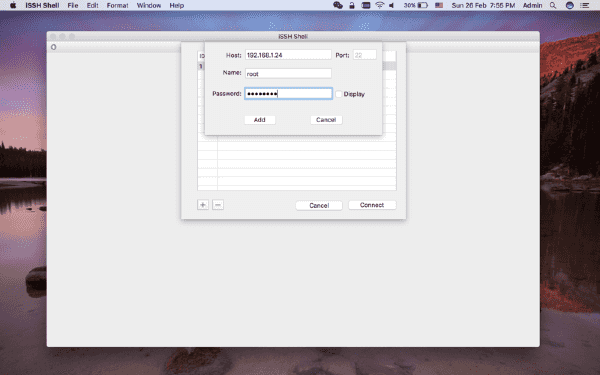600x375 pixels.
Task: Open the Format menu
Action: (x=117, y=5)
